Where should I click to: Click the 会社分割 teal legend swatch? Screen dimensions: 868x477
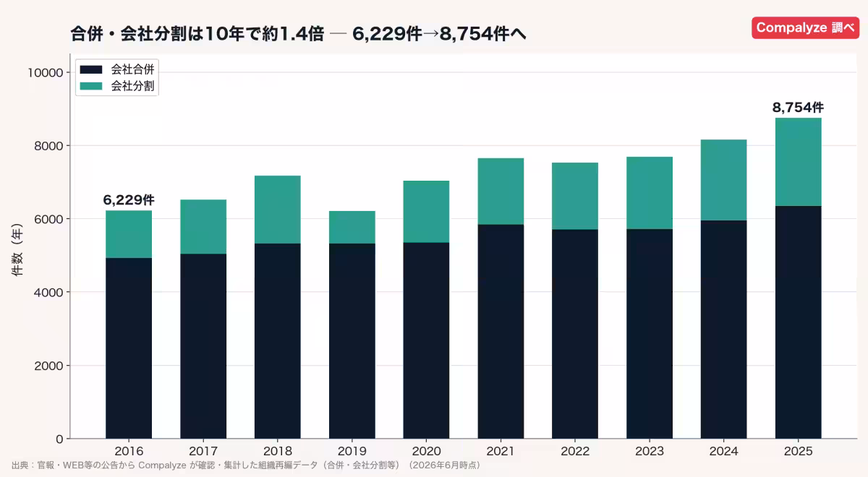click(x=92, y=86)
